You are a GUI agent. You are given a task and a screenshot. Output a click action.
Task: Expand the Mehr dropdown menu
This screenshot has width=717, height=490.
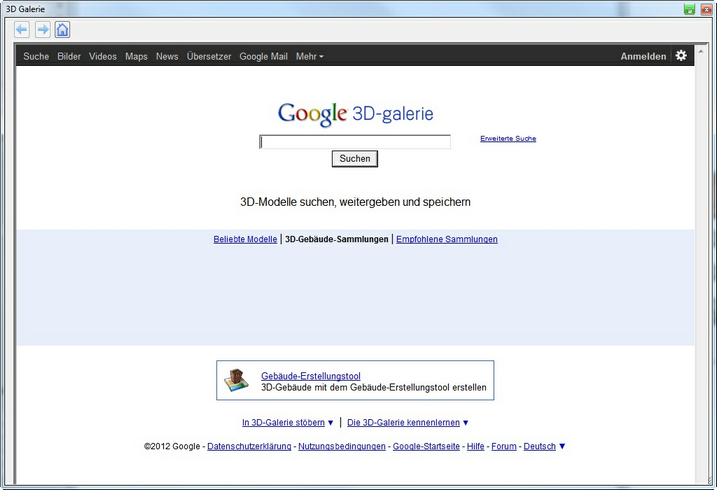310,56
